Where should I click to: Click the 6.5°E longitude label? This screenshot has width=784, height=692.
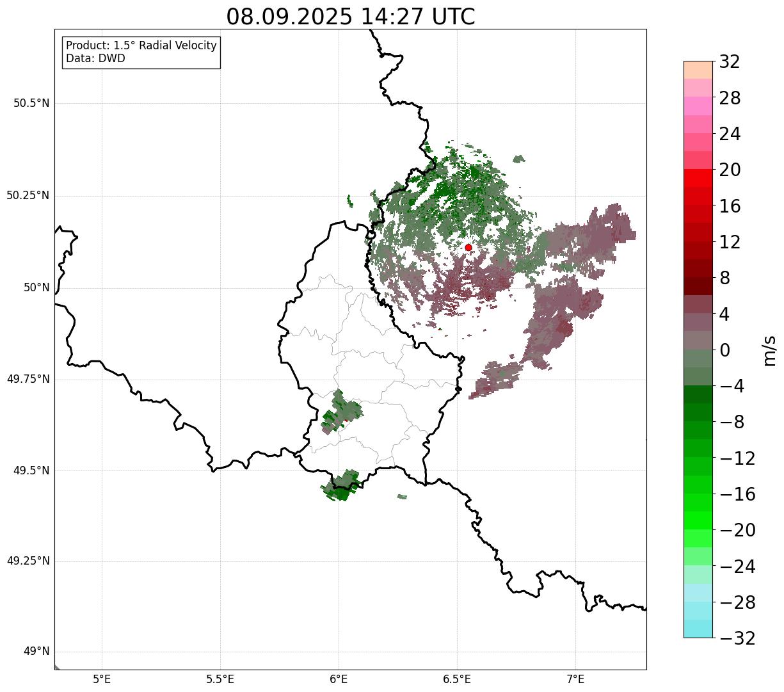coord(457,679)
